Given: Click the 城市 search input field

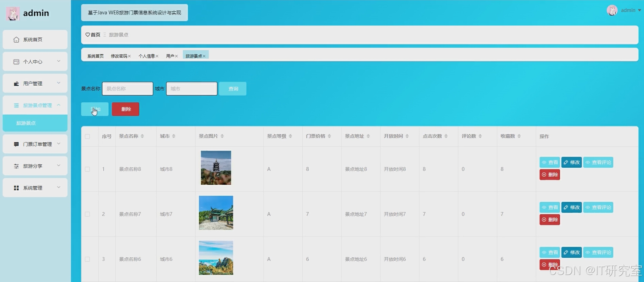Looking at the screenshot, I should (192, 89).
